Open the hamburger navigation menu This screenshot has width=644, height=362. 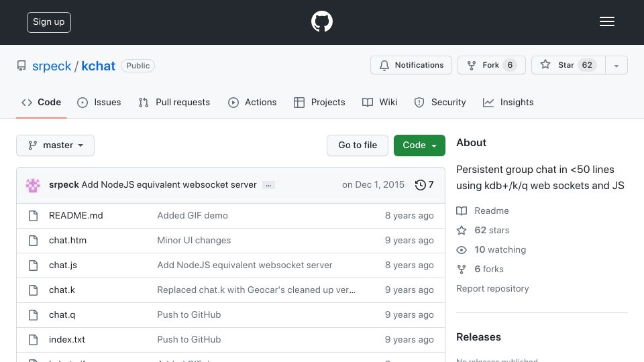(606, 21)
